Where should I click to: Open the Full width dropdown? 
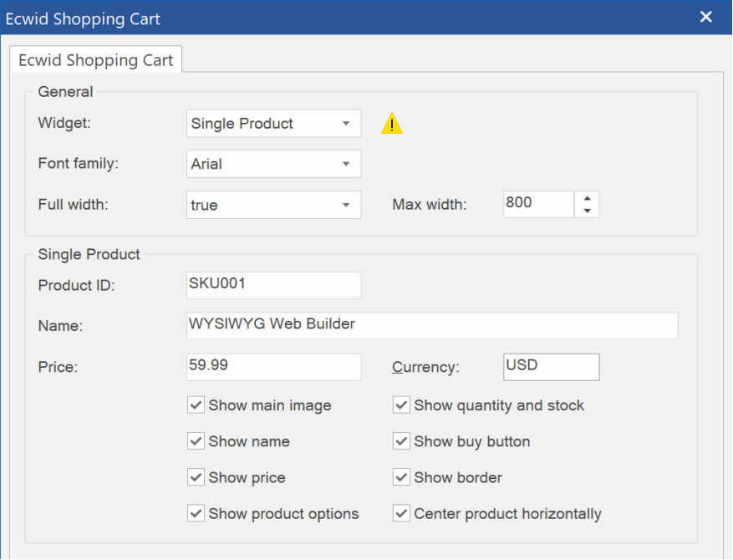click(273, 205)
